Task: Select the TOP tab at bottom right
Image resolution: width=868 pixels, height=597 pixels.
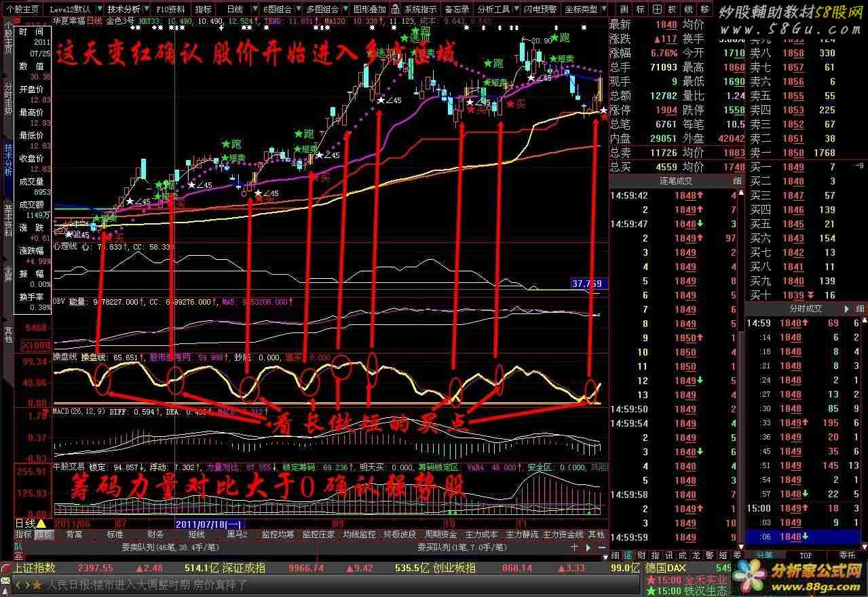Action: click(805, 555)
